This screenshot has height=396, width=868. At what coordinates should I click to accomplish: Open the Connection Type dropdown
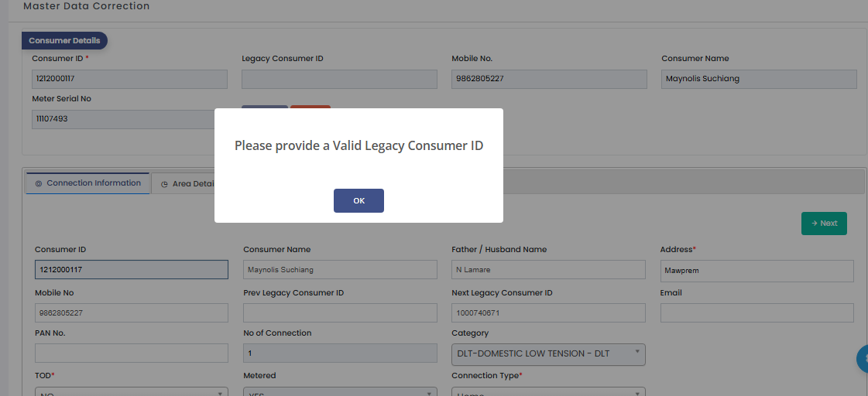tap(548, 391)
